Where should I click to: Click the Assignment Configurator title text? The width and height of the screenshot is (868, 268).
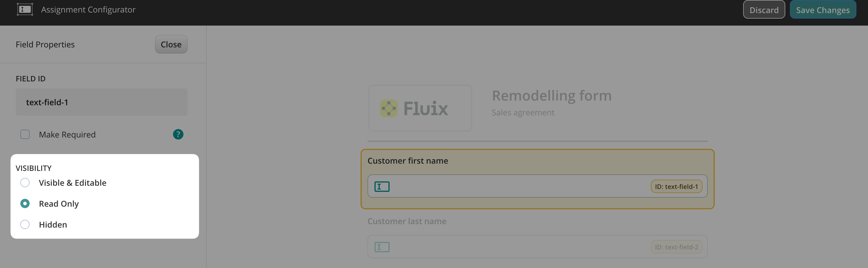[x=88, y=10]
